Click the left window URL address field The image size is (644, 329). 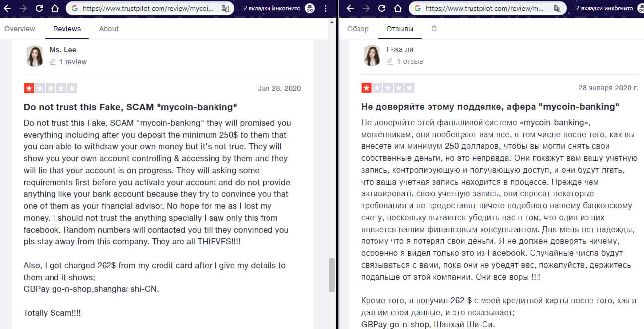click(x=150, y=8)
